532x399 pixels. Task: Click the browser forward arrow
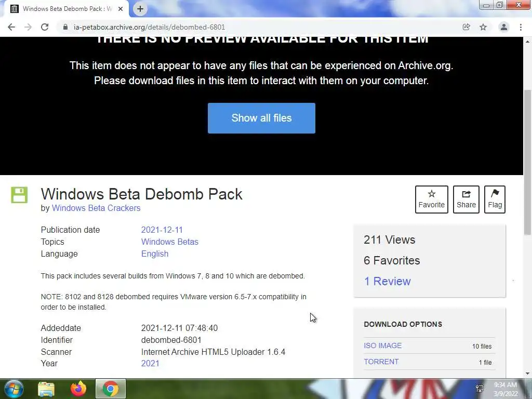pyautogui.click(x=28, y=27)
